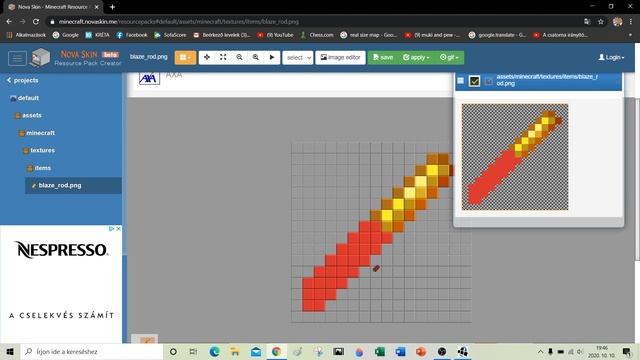The image size is (640, 360).
Task: Select the move/pan tool
Action: [x=207, y=58]
